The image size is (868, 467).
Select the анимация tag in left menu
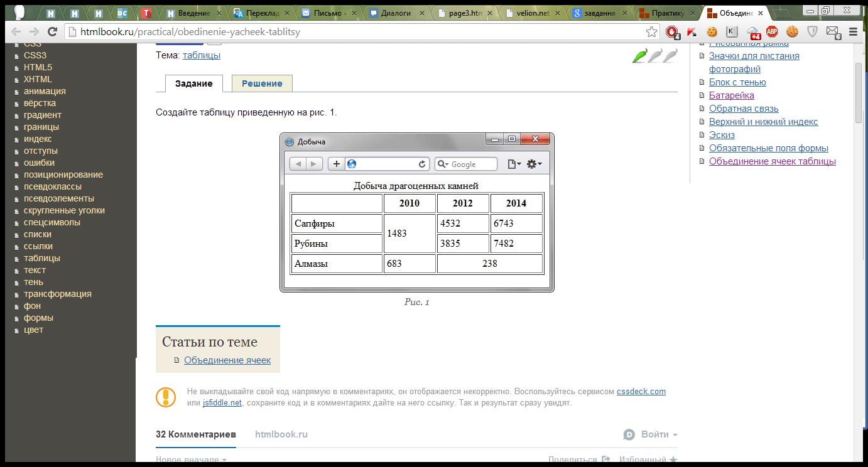tap(45, 91)
